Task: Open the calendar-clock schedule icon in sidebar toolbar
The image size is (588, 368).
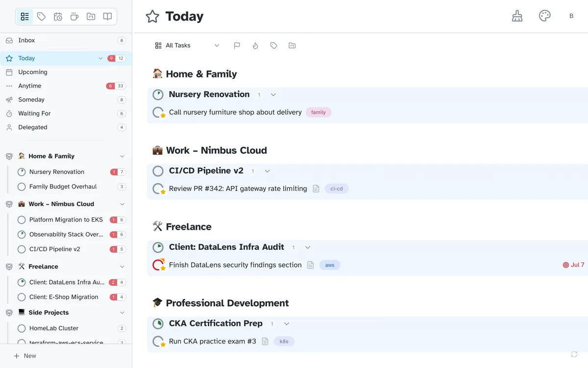Action: coord(58,17)
